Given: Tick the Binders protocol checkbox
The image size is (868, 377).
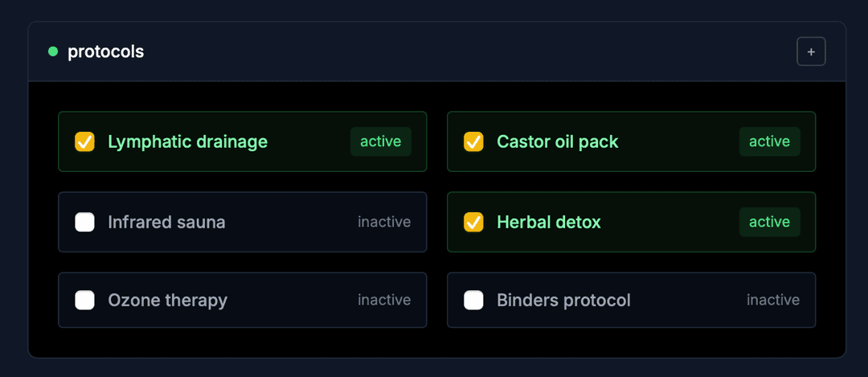Looking at the screenshot, I should click(473, 300).
